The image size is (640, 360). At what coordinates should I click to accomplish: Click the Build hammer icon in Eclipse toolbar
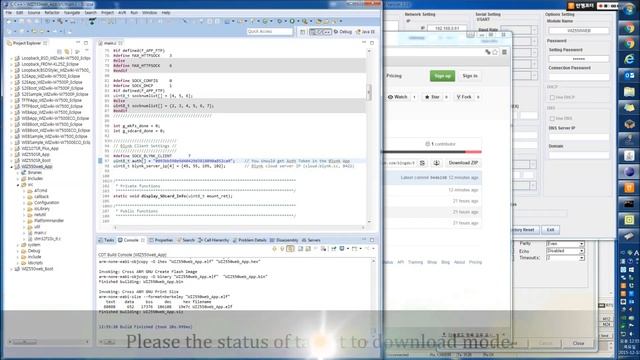tap(60, 21)
